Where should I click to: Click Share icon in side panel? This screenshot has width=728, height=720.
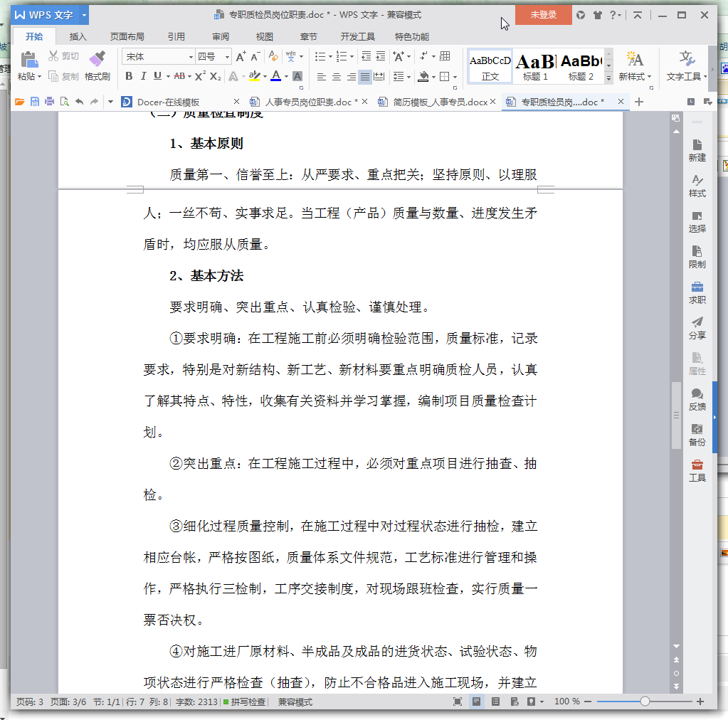pyautogui.click(x=697, y=328)
